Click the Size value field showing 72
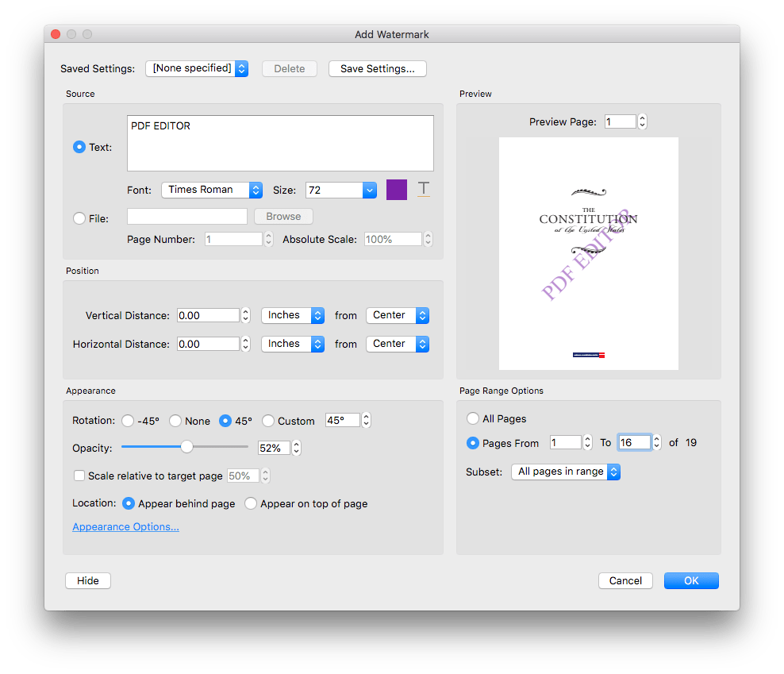 pos(335,191)
